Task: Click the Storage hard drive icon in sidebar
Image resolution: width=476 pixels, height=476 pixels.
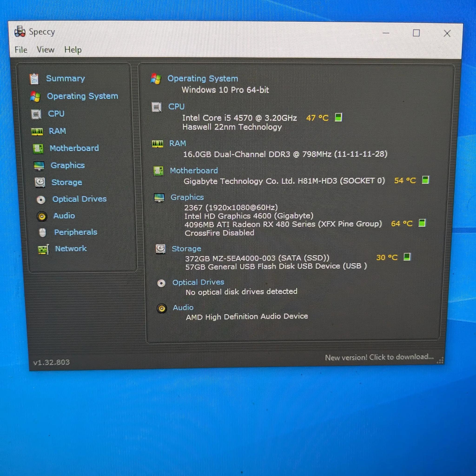Action: coord(40,182)
